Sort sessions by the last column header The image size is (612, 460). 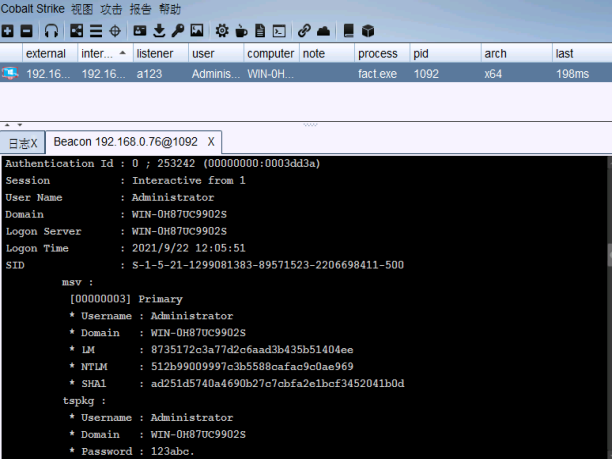[564, 53]
